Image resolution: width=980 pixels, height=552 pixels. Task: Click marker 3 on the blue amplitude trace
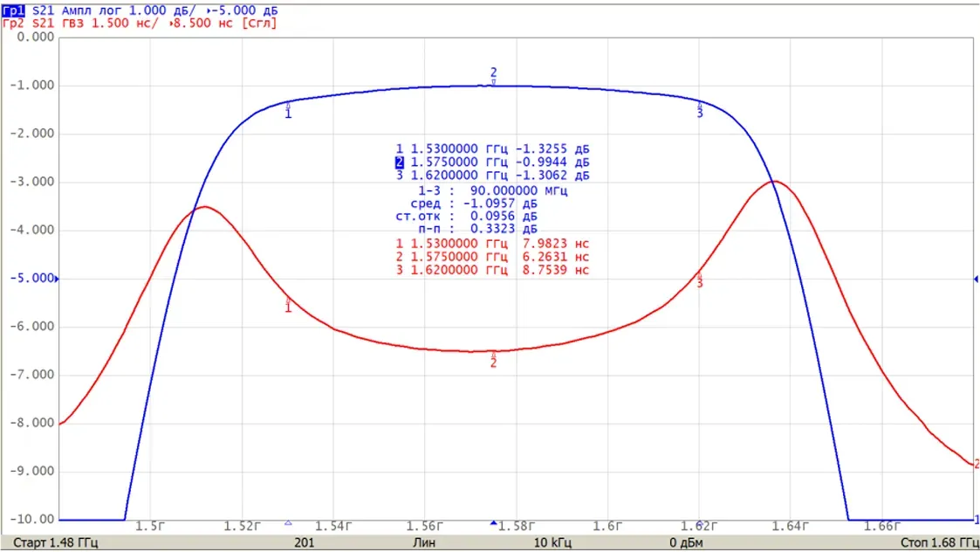pos(700,110)
